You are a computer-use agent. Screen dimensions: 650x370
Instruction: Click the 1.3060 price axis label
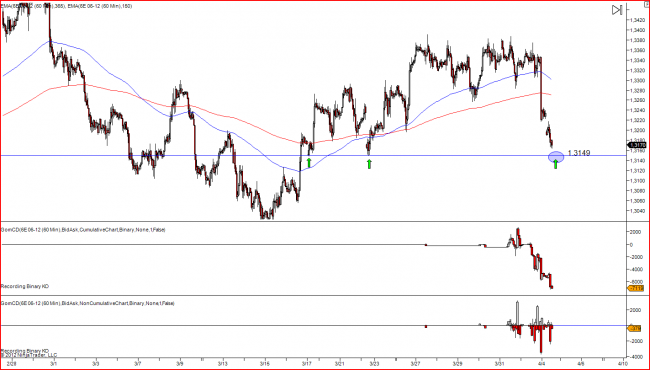click(638, 201)
